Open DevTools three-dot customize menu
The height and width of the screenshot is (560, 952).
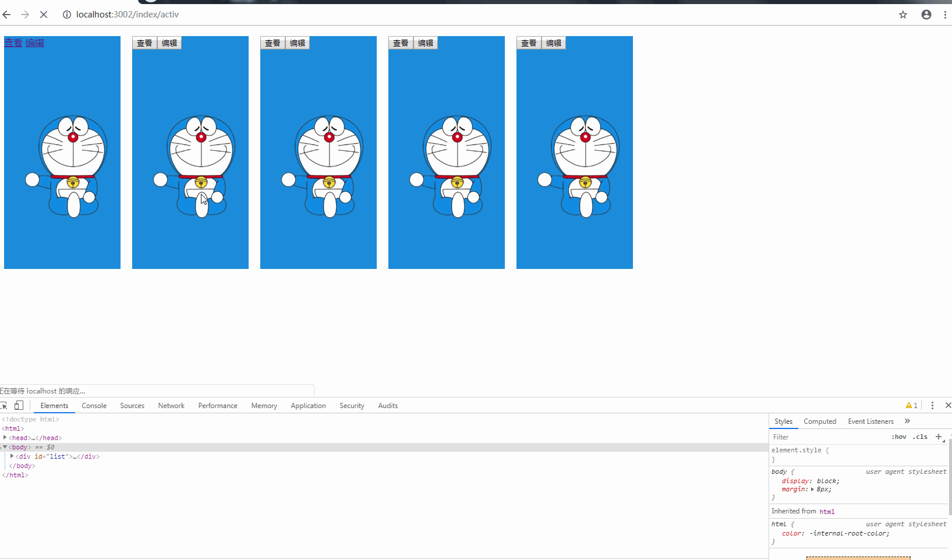tap(932, 406)
